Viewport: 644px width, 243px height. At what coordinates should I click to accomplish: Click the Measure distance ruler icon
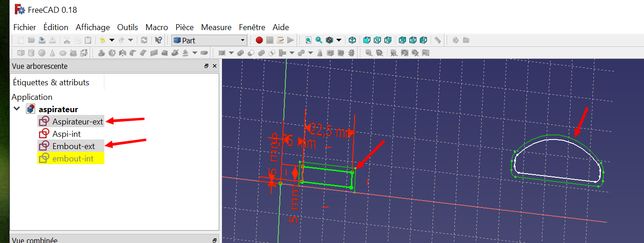438,40
